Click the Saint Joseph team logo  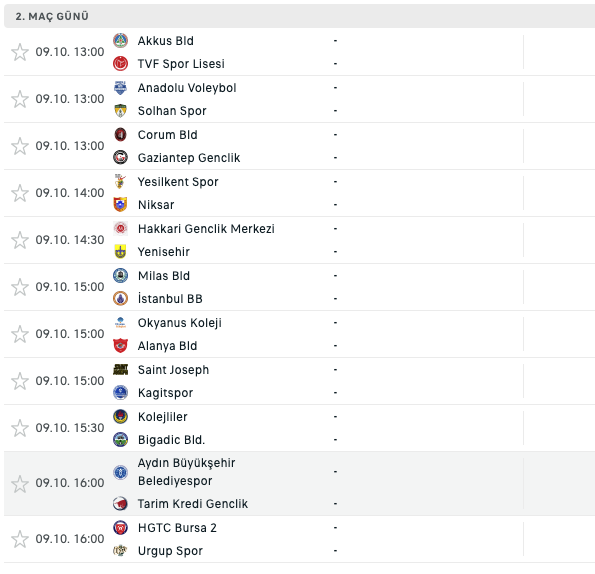coord(120,370)
